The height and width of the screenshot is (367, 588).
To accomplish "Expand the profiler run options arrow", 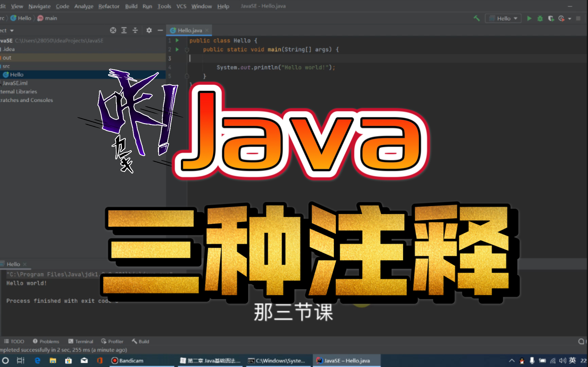I will (569, 19).
